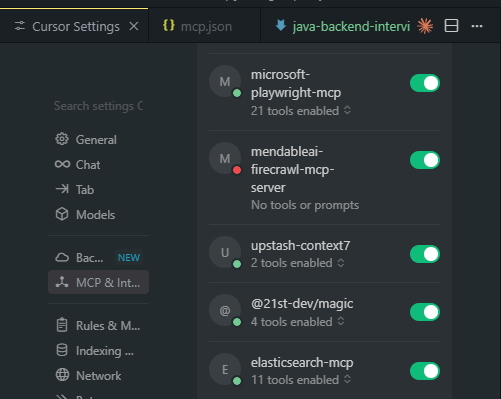
Task: Expand the 21 tools enabled list
Action: [301, 111]
